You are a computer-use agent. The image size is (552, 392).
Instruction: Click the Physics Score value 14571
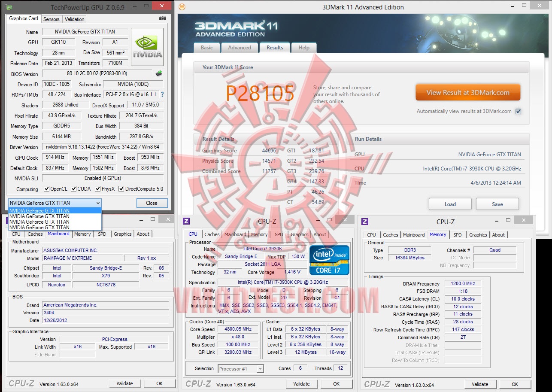(x=269, y=161)
